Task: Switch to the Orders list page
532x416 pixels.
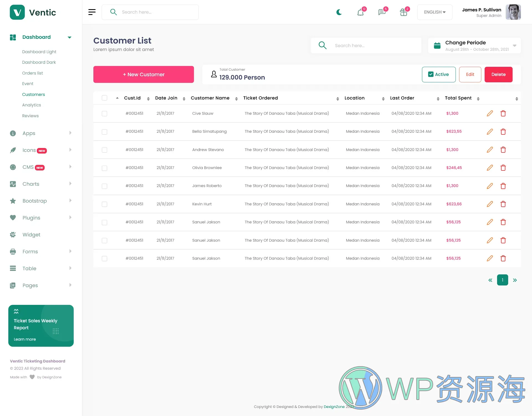Action: 32,73
